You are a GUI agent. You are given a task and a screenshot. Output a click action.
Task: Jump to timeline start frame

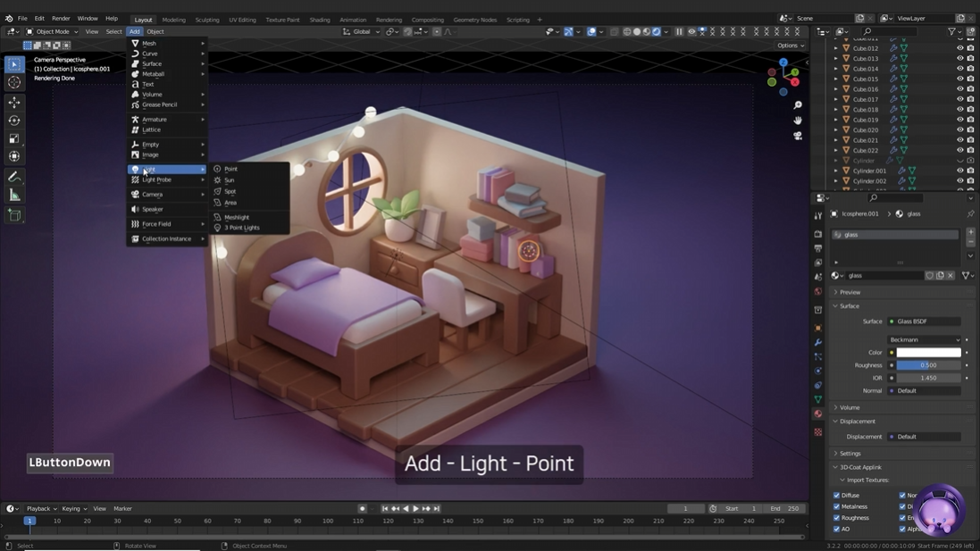385,508
